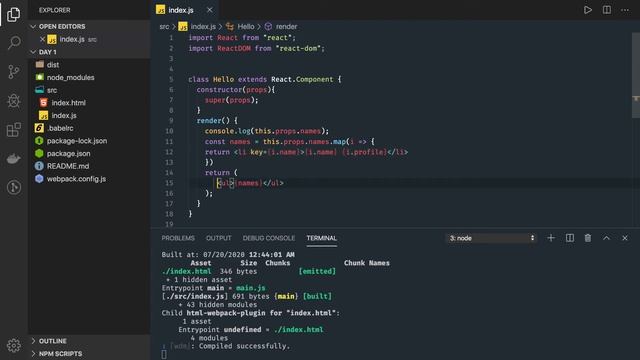640x360 pixels.
Task: Open the terminal selector '3: node' dropdown
Action: (x=491, y=238)
